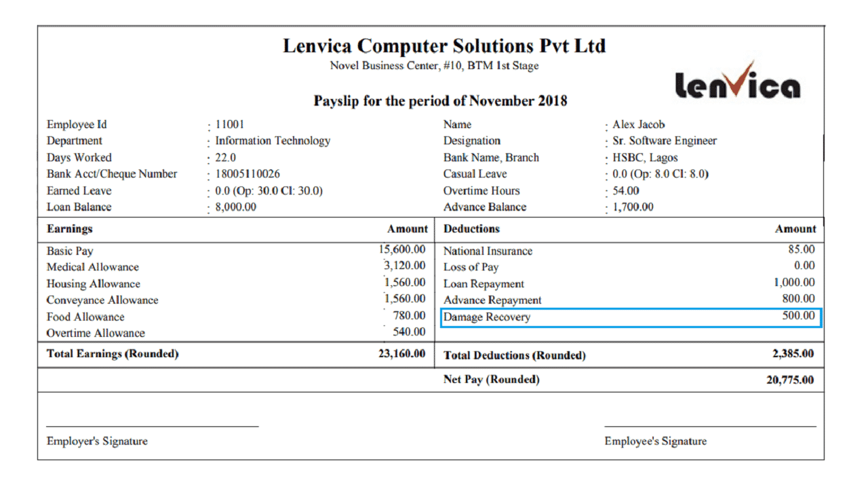Click the 'Earnings' column header
The height and width of the screenshot is (488, 868).
(x=69, y=229)
